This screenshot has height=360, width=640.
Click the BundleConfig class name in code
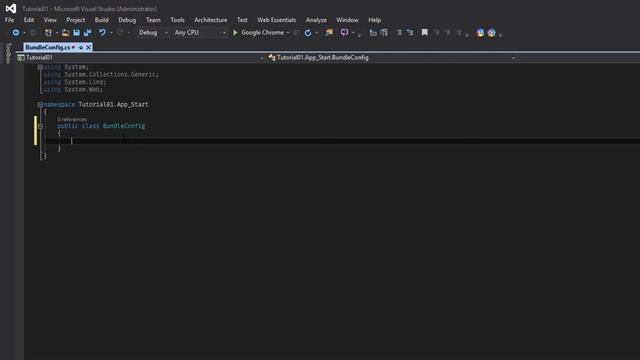tap(124, 126)
